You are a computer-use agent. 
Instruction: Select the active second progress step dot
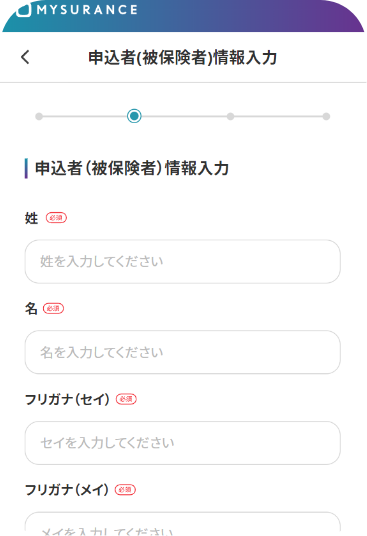[134, 116]
